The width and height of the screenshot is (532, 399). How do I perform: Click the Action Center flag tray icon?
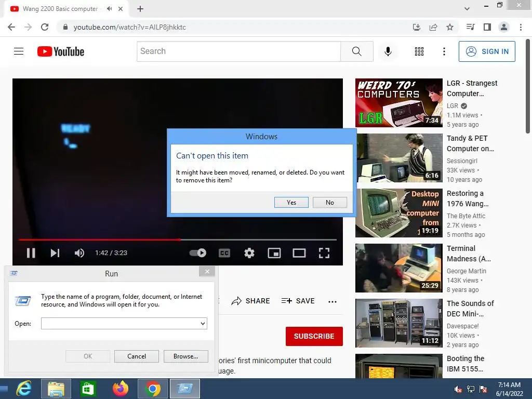click(484, 389)
